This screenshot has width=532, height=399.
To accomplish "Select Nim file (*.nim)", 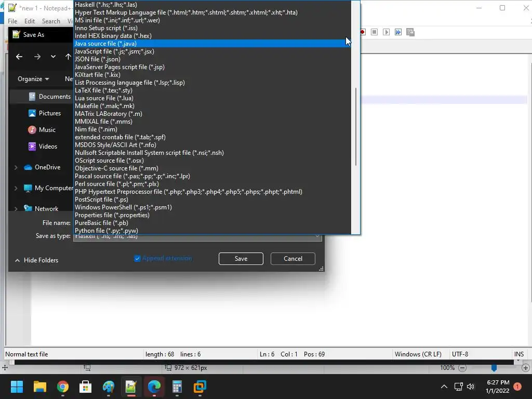I will pos(212,129).
